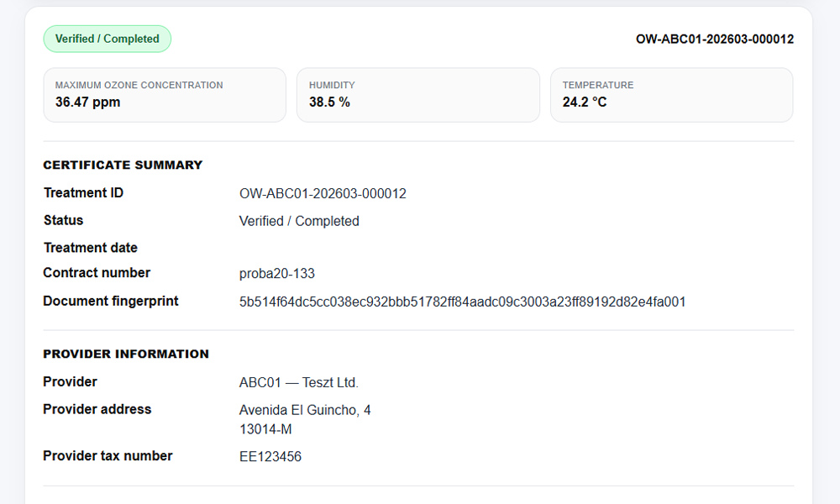The width and height of the screenshot is (840, 504).
Task: Click the Document fingerprint label
Action: tap(111, 301)
